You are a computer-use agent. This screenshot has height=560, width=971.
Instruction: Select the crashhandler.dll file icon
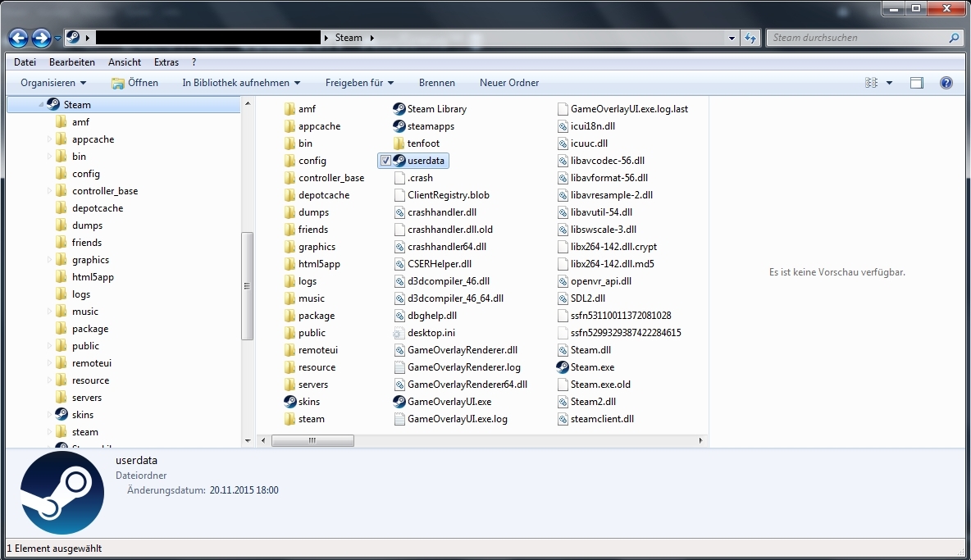tap(399, 212)
